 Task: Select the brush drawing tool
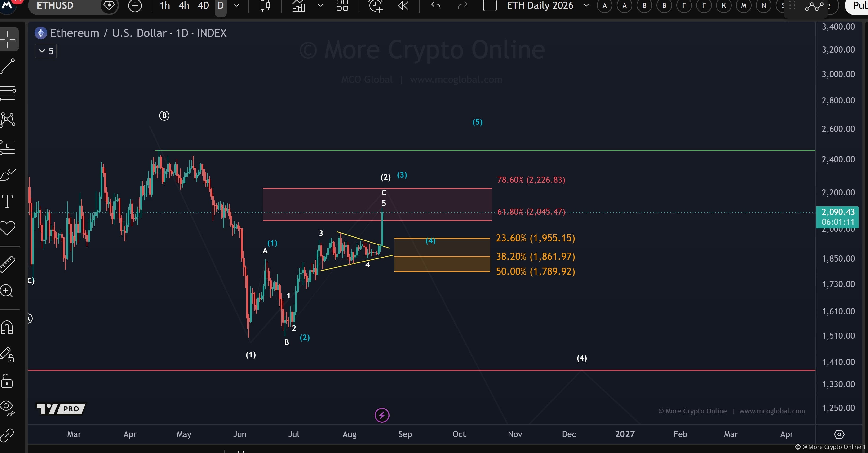8,174
